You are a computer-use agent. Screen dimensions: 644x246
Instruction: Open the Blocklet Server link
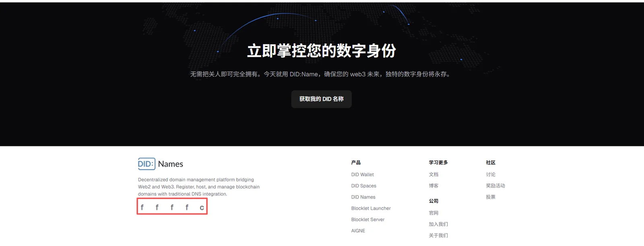click(x=367, y=220)
